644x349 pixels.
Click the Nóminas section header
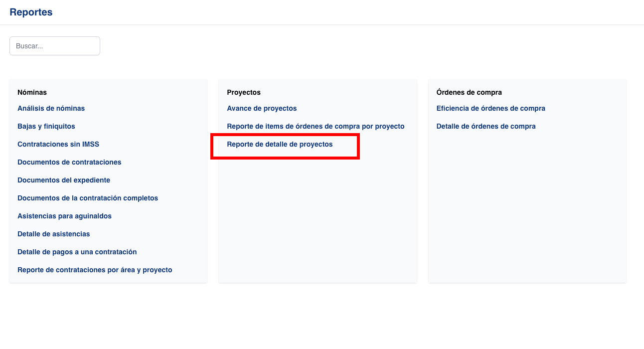point(31,92)
